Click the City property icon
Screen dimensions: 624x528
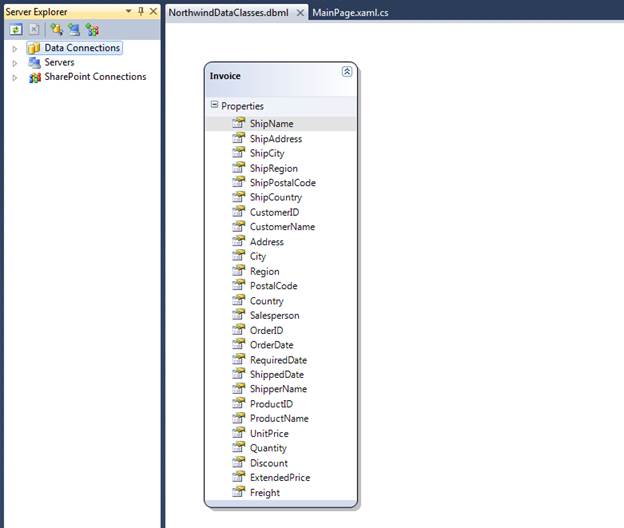tap(239, 255)
